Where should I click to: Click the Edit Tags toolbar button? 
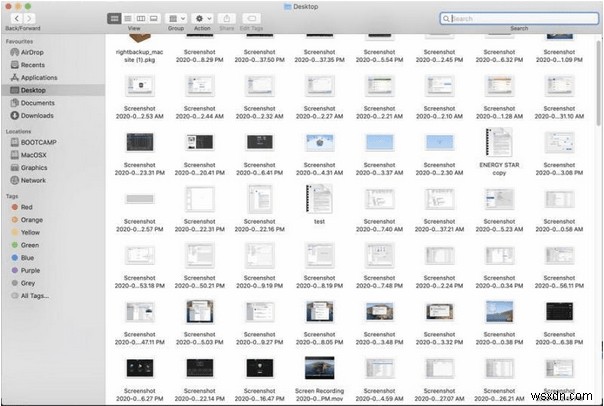(x=251, y=18)
